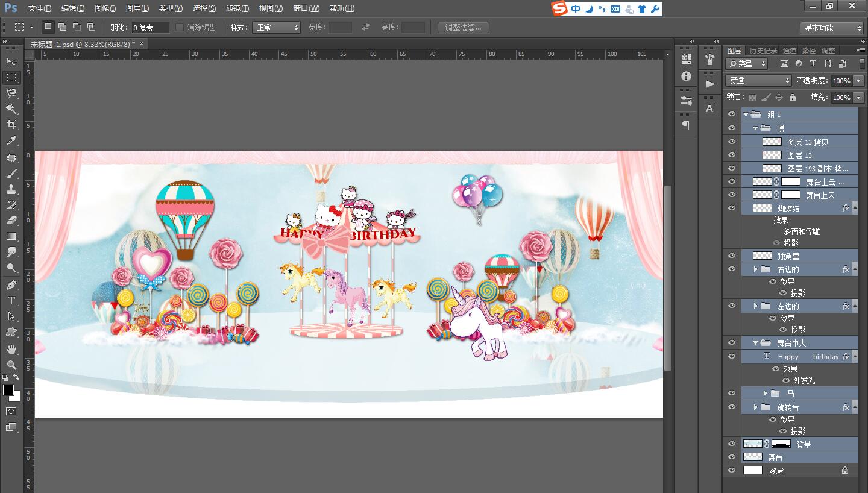Hide the 舞台 layer
Screen dimensions: 868x493
732,457
